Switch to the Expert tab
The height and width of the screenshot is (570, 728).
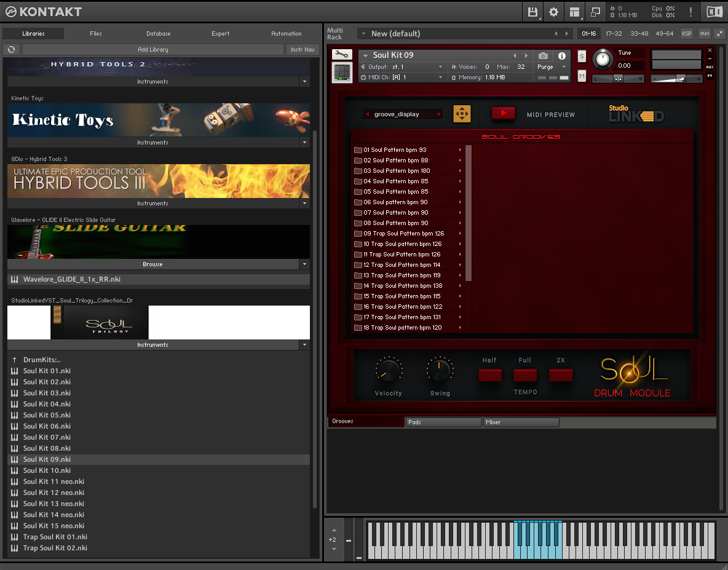[x=221, y=33]
